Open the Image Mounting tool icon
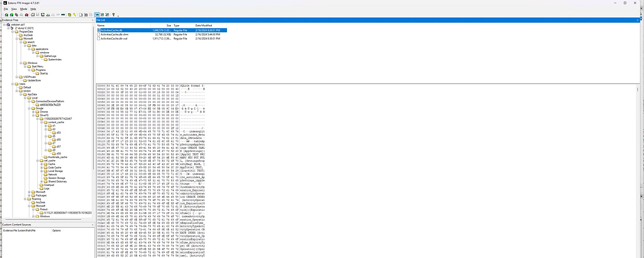 pos(16,15)
